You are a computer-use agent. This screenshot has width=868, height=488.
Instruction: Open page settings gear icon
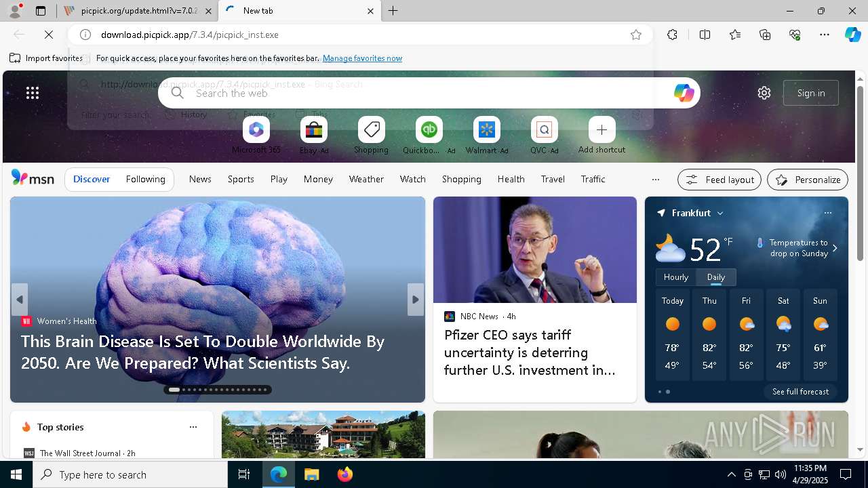pyautogui.click(x=764, y=93)
